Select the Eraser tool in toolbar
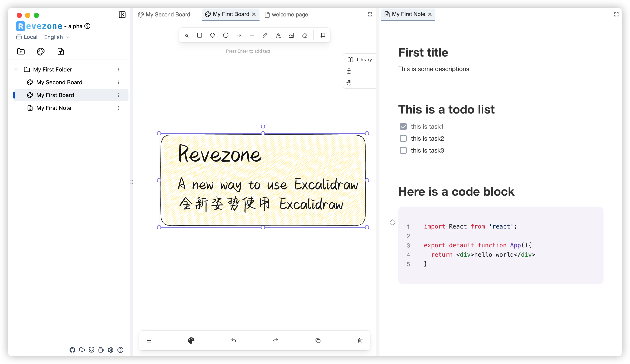The height and width of the screenshot is (364, 630). (305, 35)
